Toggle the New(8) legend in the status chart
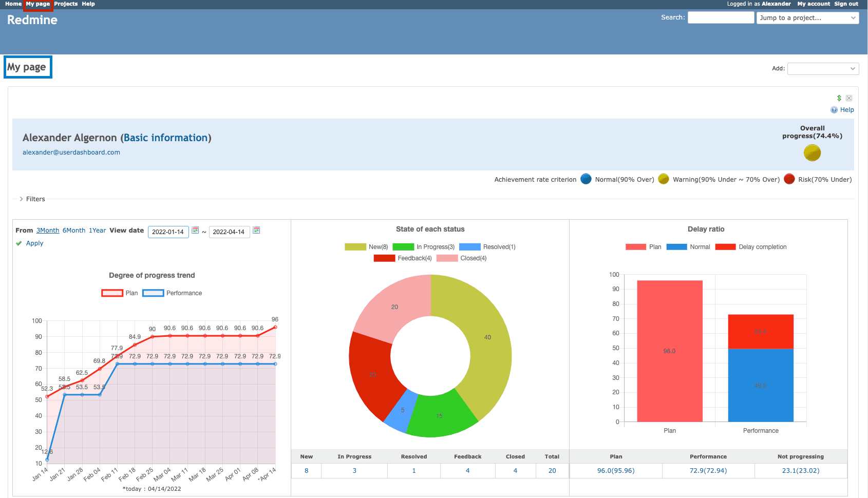The width and height of the screenshot is (868, 498). (x=355, y=247)
